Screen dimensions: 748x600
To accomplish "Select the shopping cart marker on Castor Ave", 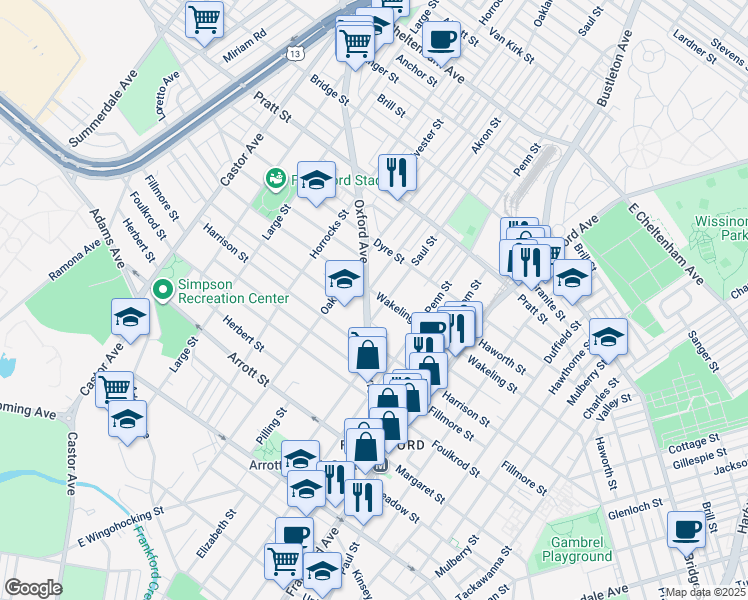I will 115,387.
